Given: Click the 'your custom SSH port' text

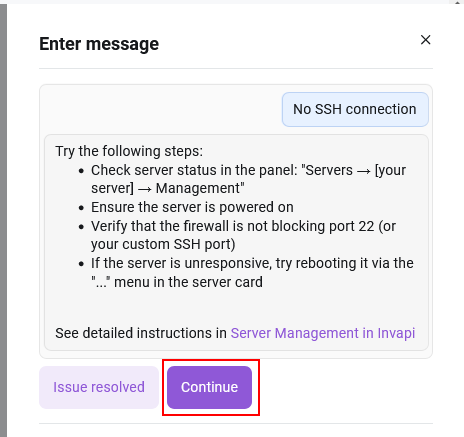Looking at the screenshot, I should (x=162, y=244).
